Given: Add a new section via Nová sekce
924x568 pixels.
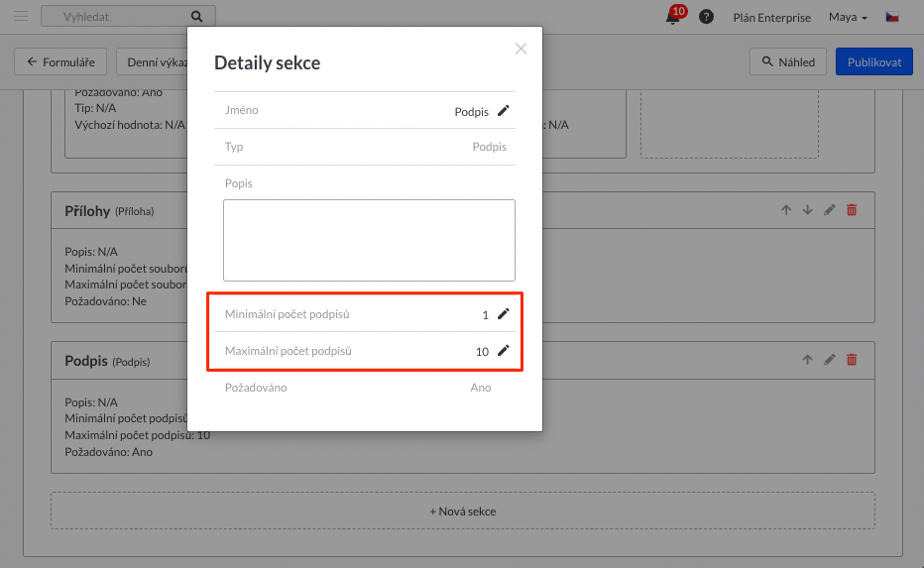Looking at the screenshot, I should 463,511.
